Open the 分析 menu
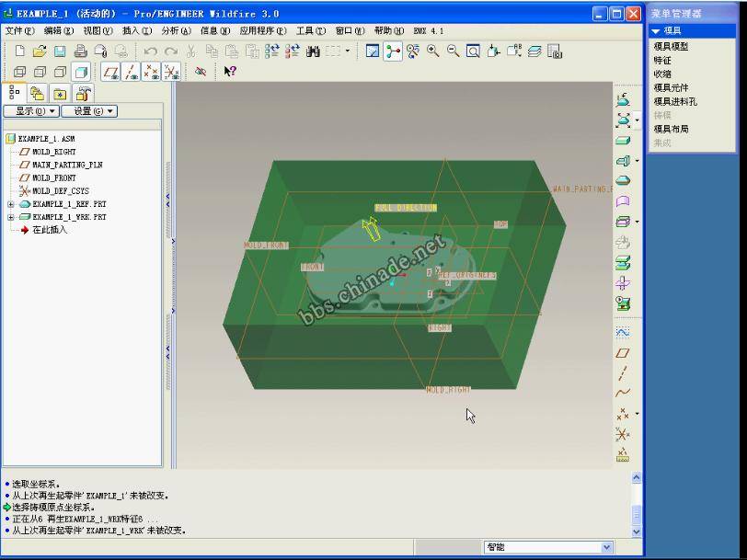Viewport: 747px width, 560px height. tap(176, 30)
